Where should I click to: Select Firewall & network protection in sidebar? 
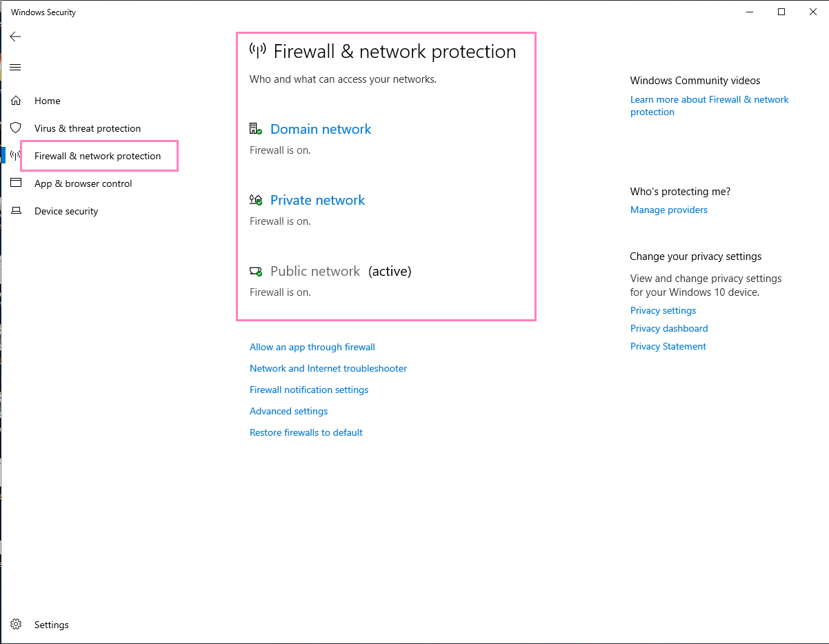pyautogui.click(x=98, y=156)
